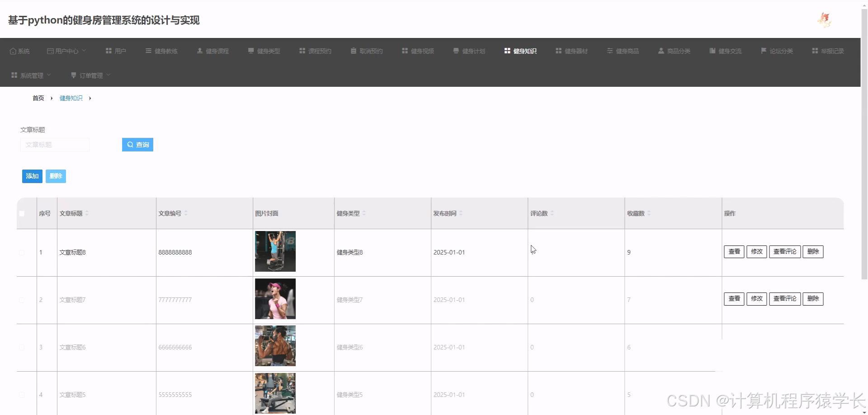
Task: Click 查看评论 for row 文章标题8
Action: tap(785, 251)
